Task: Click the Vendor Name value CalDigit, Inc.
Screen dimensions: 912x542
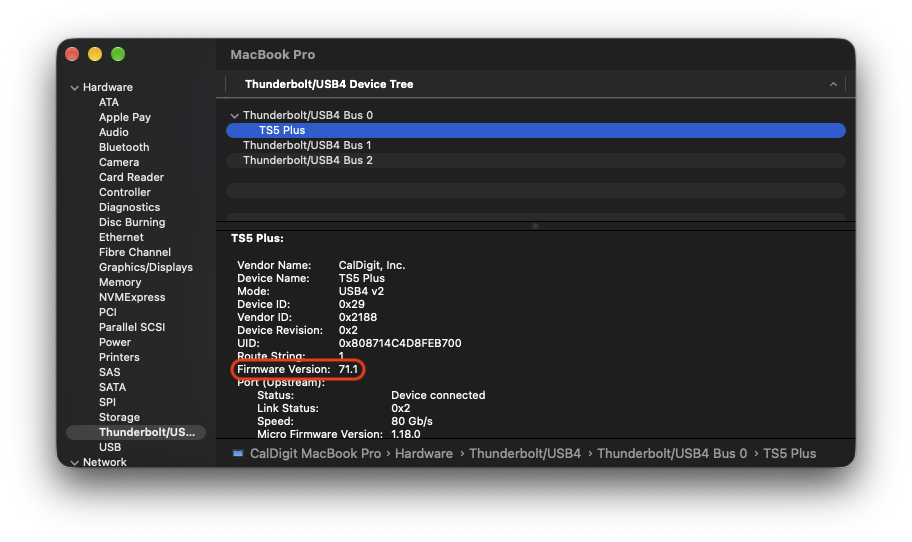Action: coord(372,265)
